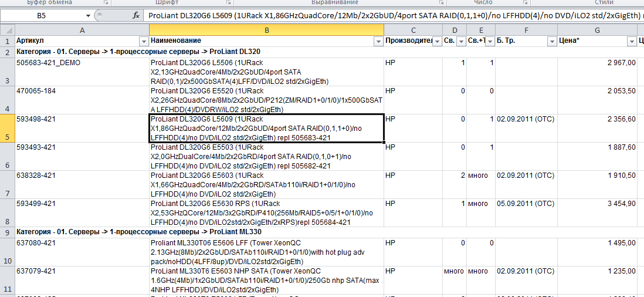The height and width of the screenshot is (297, 644).
Task: Select the price cell 1 887,60
Action: tap(597, 157)
